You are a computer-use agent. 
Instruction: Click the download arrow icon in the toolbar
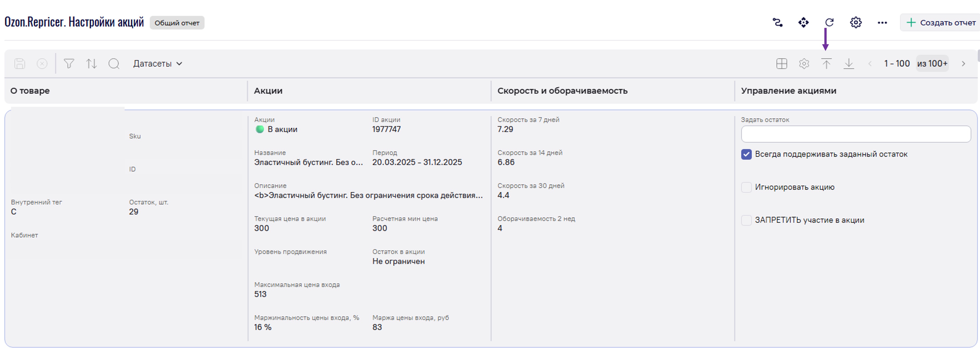pyautogui.click(x=849, y=64)
